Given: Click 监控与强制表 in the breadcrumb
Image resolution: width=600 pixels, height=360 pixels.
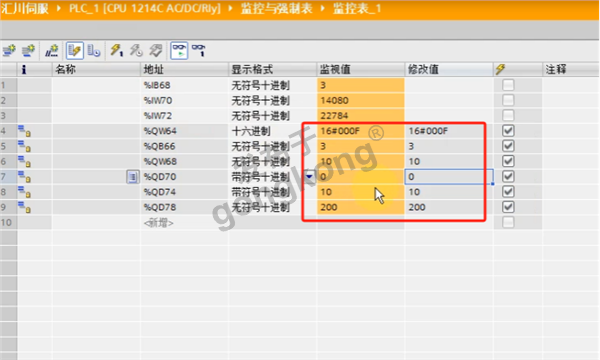Looking at the screenshot, I should tap(277, 8).
